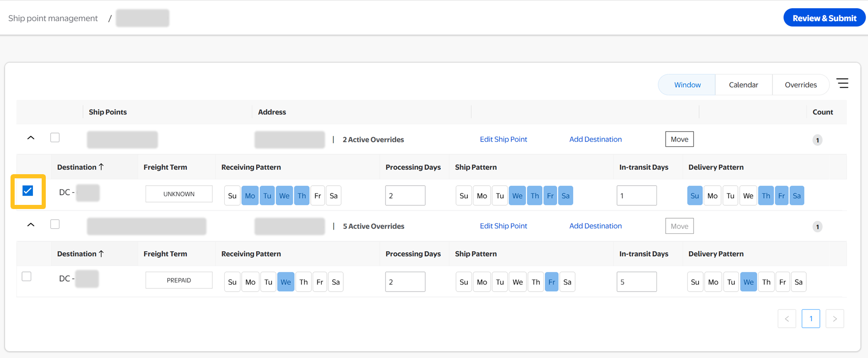Go to the next page arrow
Image resolution: width=868 pixels, height=358 pixels.
(835, 319)
